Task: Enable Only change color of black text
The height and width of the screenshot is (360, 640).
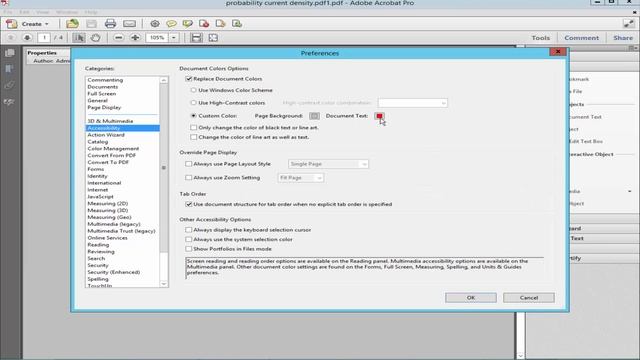Action: pyautogui.click(x=193, y=128)
